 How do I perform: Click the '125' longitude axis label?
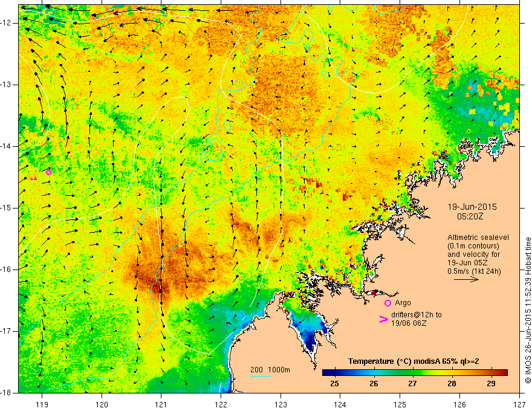[400, 404]
